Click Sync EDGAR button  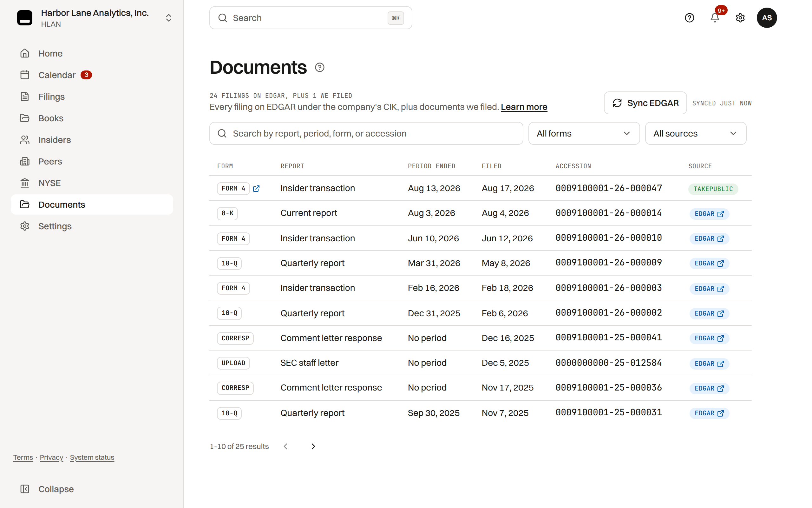pyautogui.click(x=645, y=103)
